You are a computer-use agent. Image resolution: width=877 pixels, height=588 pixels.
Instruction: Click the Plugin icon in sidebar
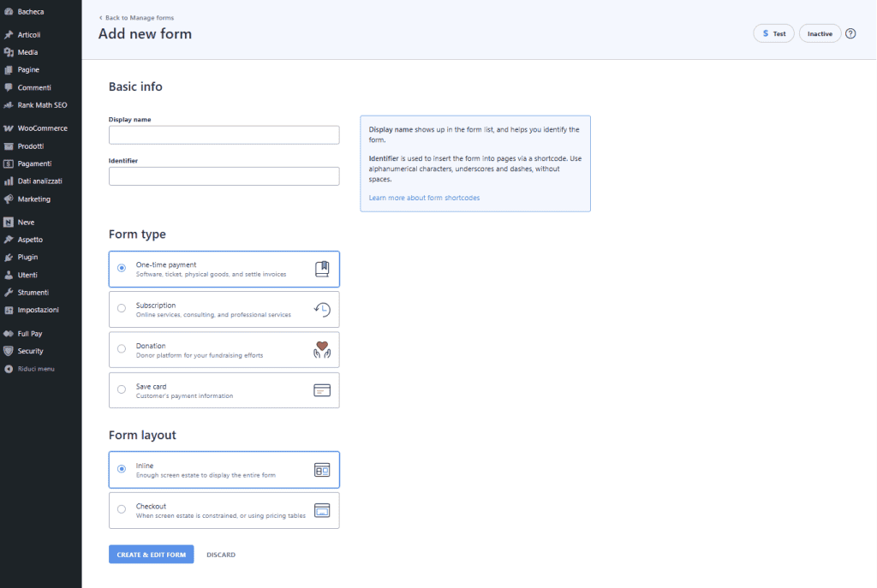9,257
